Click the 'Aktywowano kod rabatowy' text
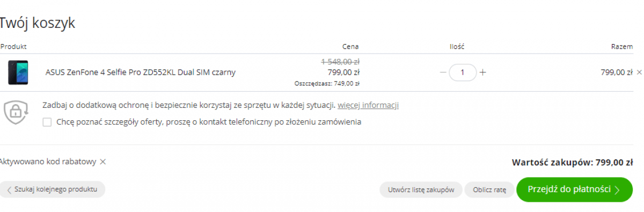644x212 pixels. 48,162
